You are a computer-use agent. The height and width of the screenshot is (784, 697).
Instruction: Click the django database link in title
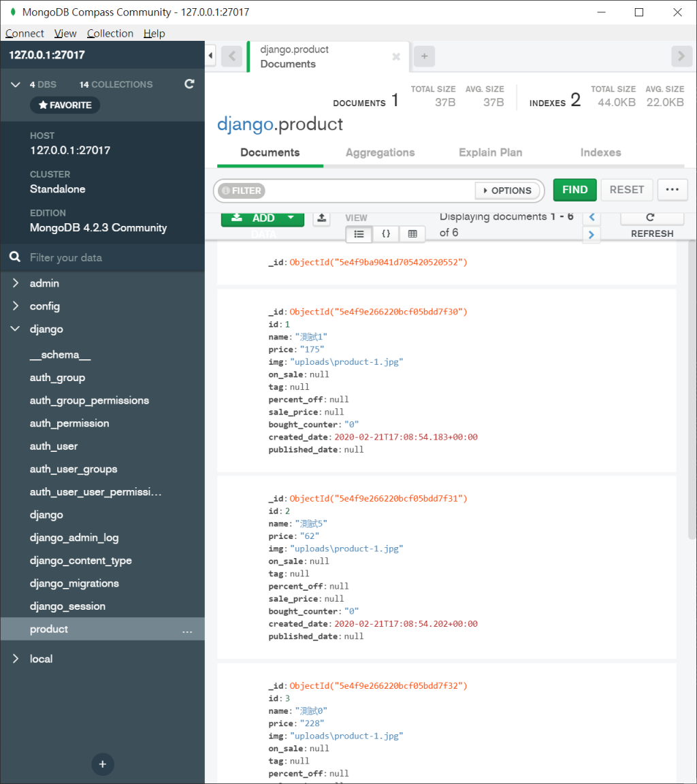pyautogui.click(x=245, y=124)
